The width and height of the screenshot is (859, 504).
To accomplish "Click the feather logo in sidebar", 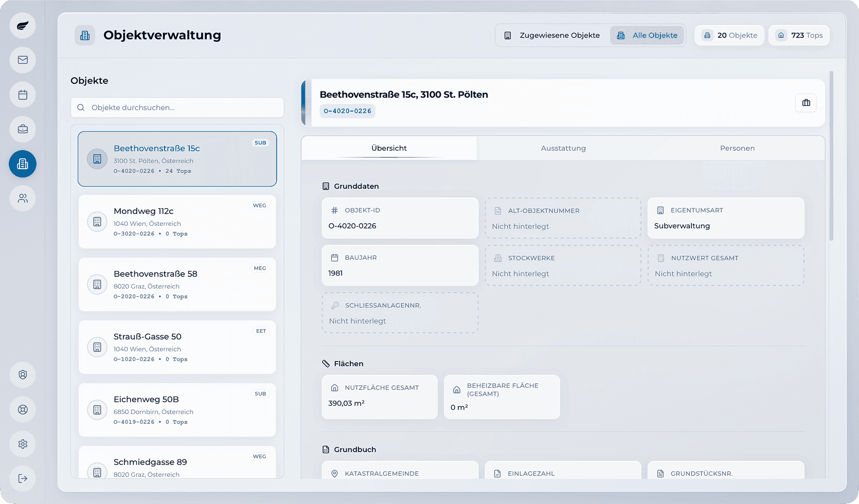I will [23, 26].
